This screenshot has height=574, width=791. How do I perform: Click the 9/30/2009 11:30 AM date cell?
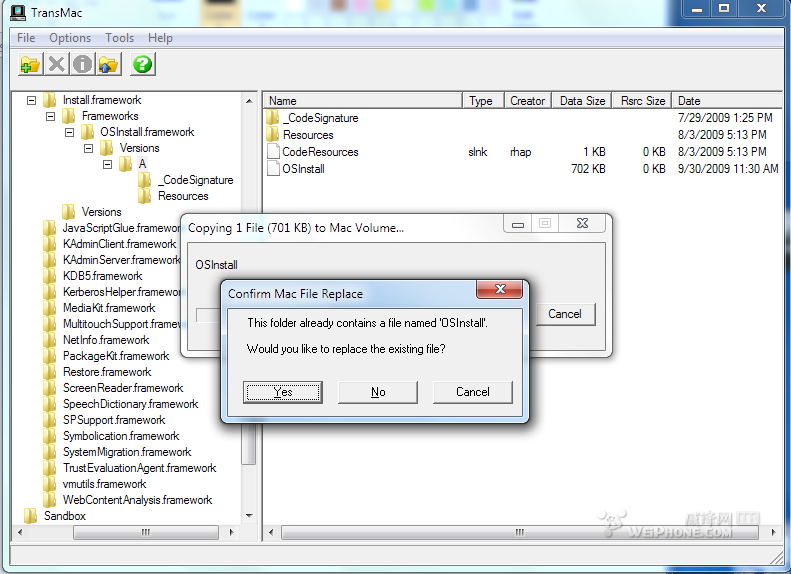[x=728, y=168]
